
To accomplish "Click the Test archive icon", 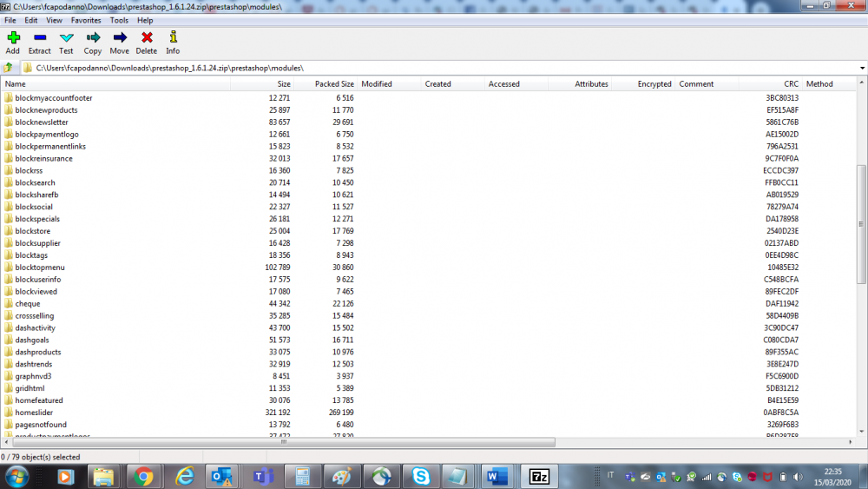I will click(67, 37).
